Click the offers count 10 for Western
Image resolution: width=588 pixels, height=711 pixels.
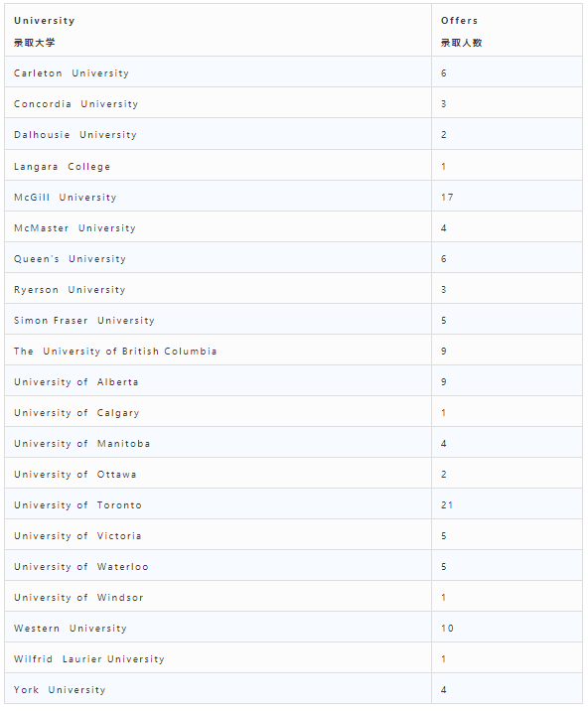pyautogui.click(x=447, y=629)
